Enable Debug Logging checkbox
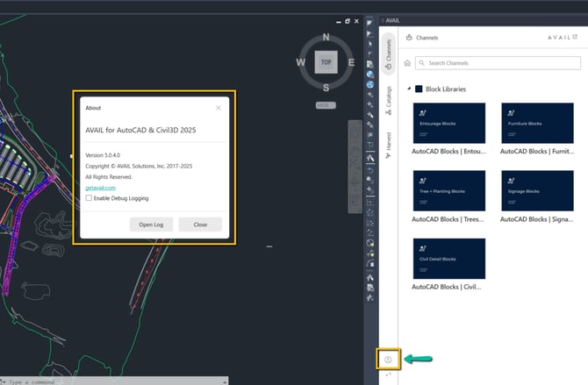The width and height of the screenshot is (588, 385). pos(89,198)
